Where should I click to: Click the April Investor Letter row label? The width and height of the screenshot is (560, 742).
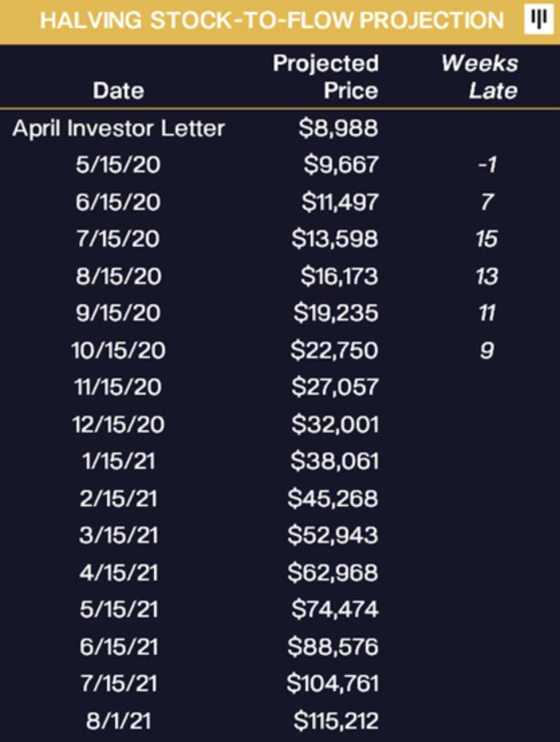pyautogui.click(x=119, y=129)
